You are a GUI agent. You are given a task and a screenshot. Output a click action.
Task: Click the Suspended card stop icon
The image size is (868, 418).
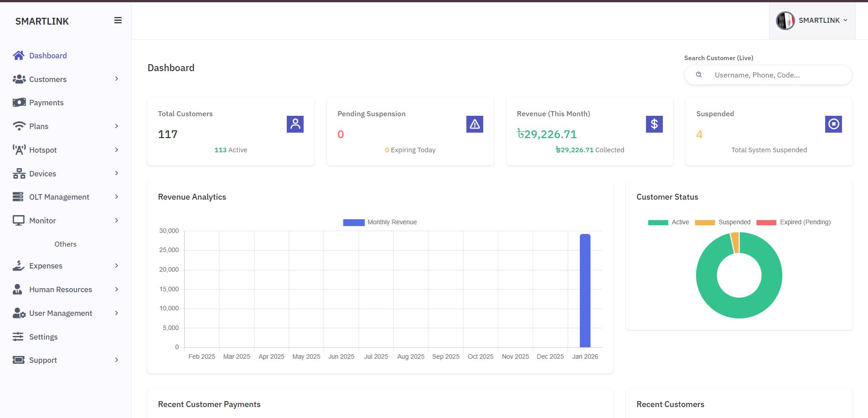pos(833,124)
